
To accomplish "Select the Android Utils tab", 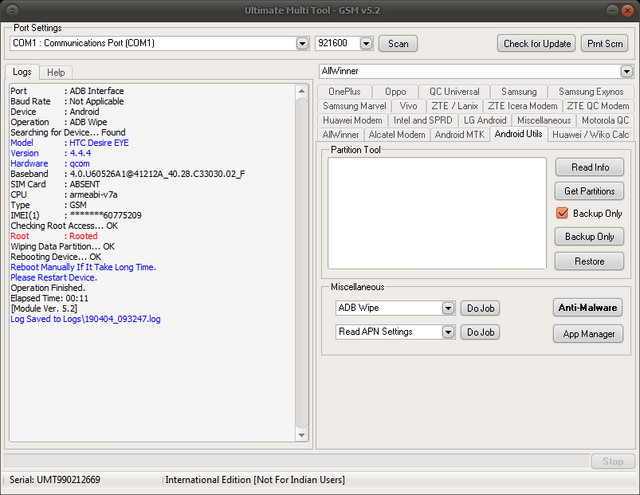I will tap(518, 134).
